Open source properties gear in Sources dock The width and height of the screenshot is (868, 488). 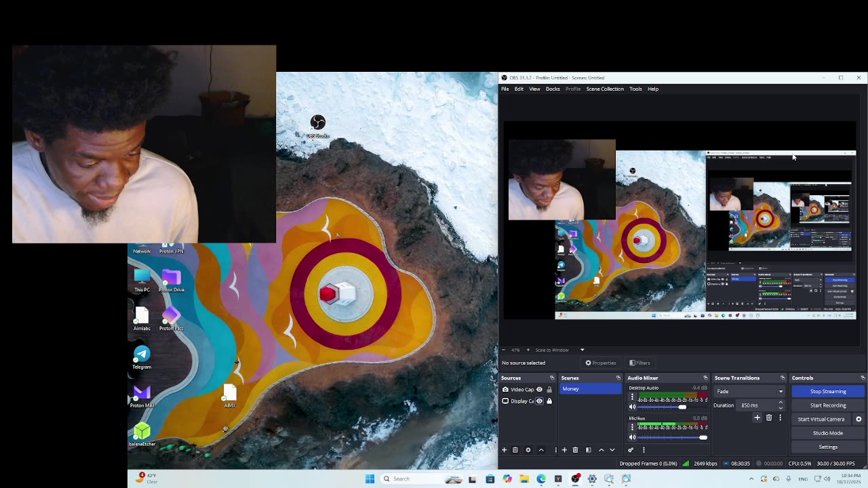(528, 450)
